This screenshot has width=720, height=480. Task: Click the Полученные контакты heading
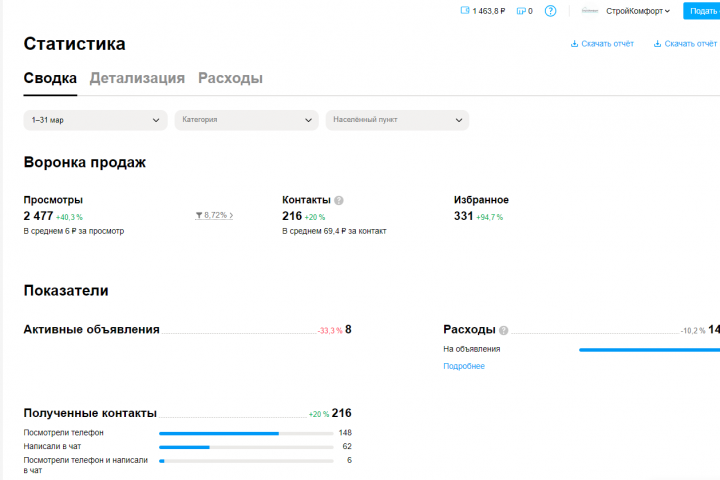tap(90, 413)
